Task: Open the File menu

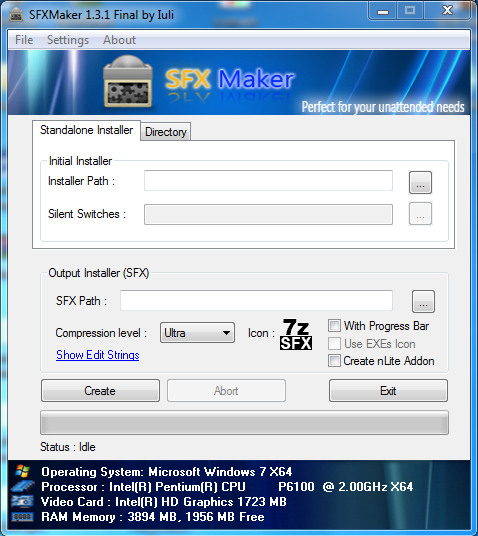Action: 24,40
